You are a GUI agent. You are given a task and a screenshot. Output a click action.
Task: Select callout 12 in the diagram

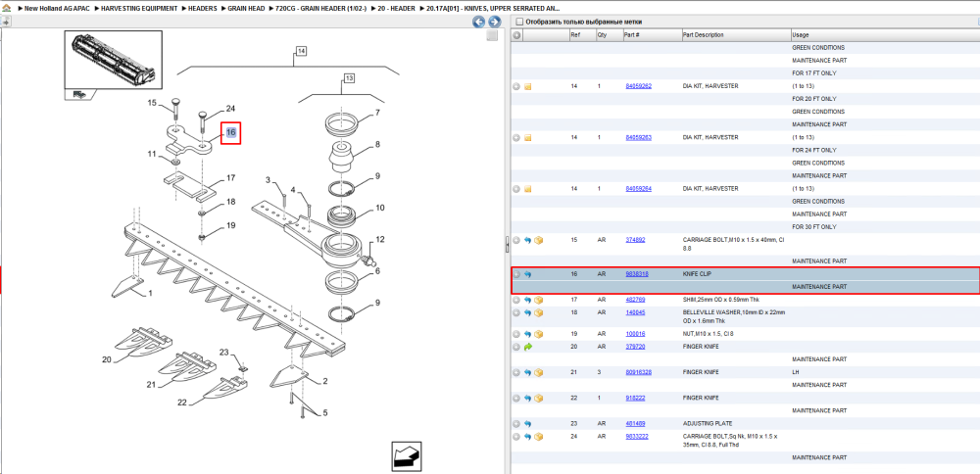(x=380, y=240)
